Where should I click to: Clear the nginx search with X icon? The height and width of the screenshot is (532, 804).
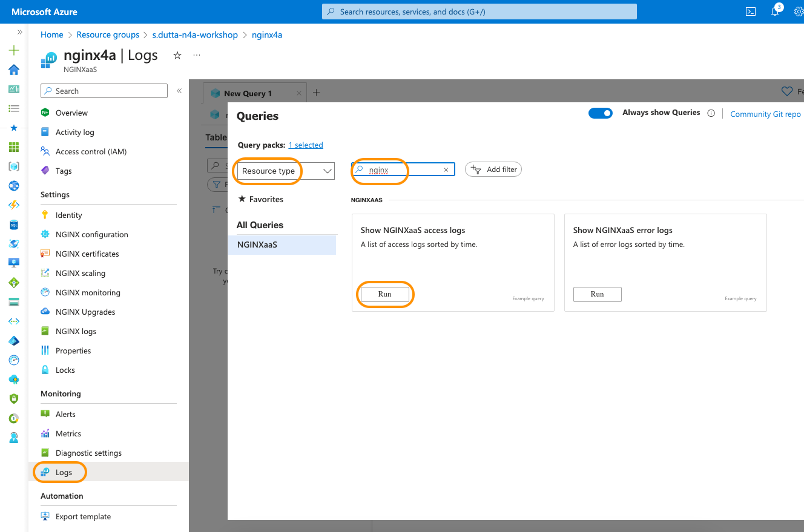pos(446,170)
